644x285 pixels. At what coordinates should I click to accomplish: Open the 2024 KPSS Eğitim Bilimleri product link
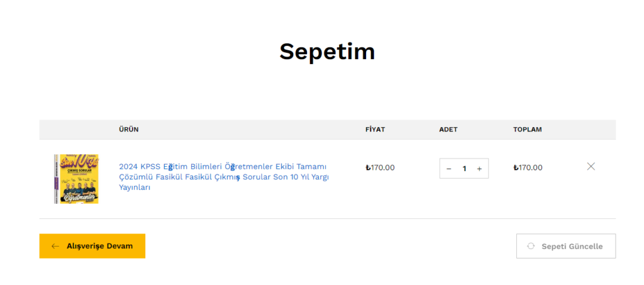[224, 177]
